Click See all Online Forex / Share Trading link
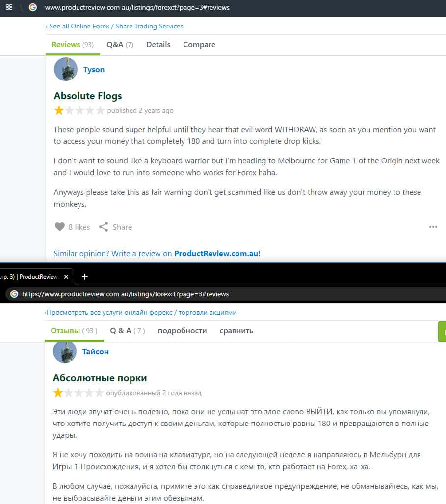 coord(114,27)
